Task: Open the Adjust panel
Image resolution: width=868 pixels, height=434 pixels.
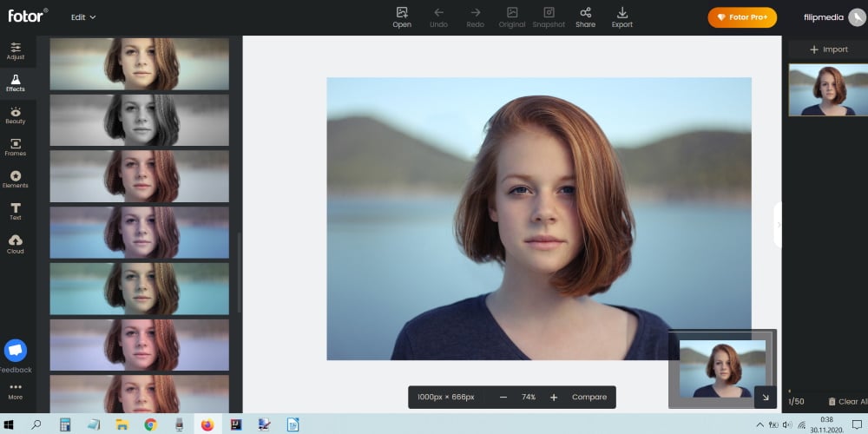Action: coord(16,50)
